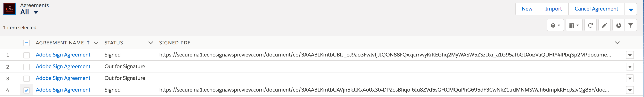This screenshot has width=644, height=97.
Task: Open the row 2 actions dropdown arrow
Action: (630, 67)
